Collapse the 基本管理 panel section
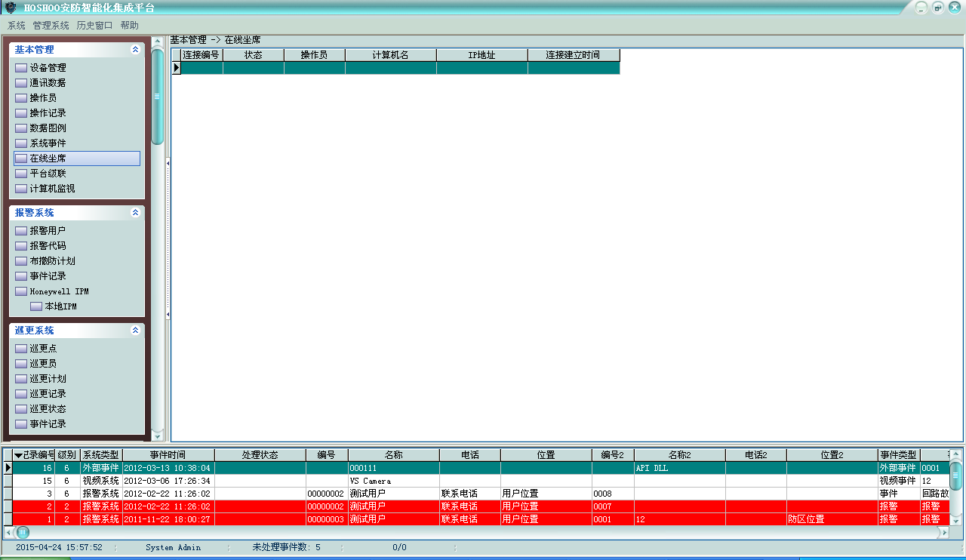The height and width of the screenshot is (560, 966). click(135, 50)
